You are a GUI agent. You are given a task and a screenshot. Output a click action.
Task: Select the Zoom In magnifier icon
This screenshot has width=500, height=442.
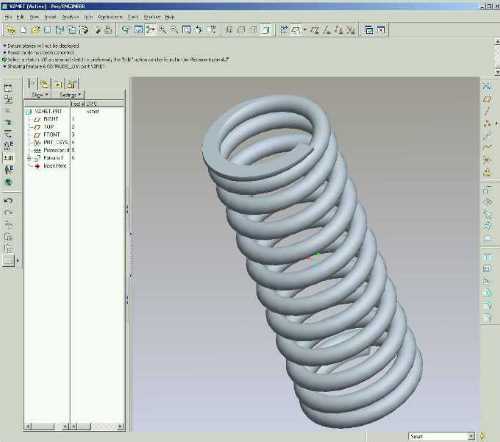(x=163, y=30)
